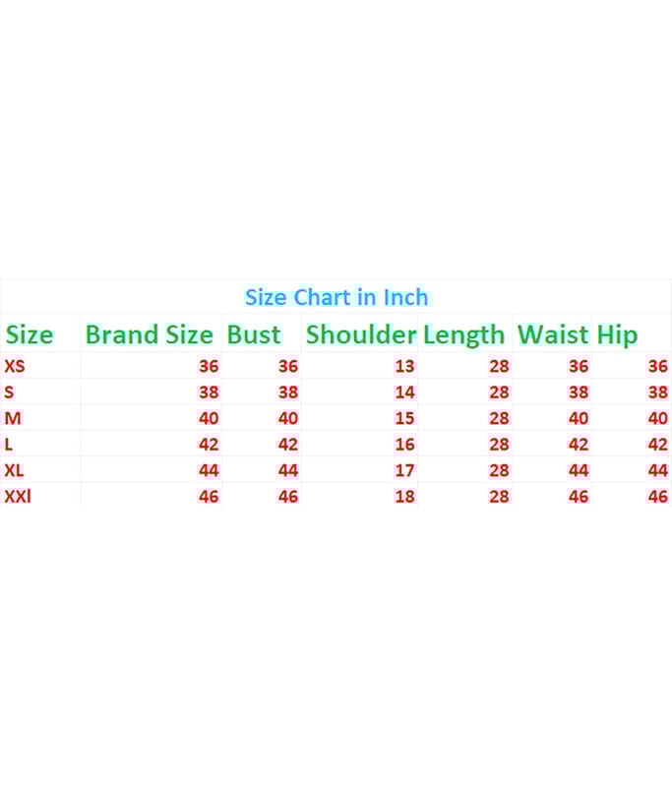This screenshot has height=787, width=672.
Task: Click the Length value for XL
Action: point(499,470)
